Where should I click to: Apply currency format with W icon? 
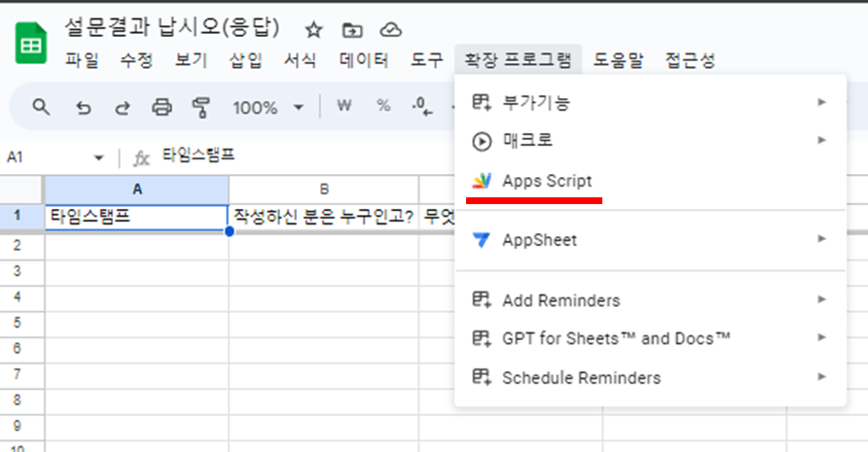(344, 105)
